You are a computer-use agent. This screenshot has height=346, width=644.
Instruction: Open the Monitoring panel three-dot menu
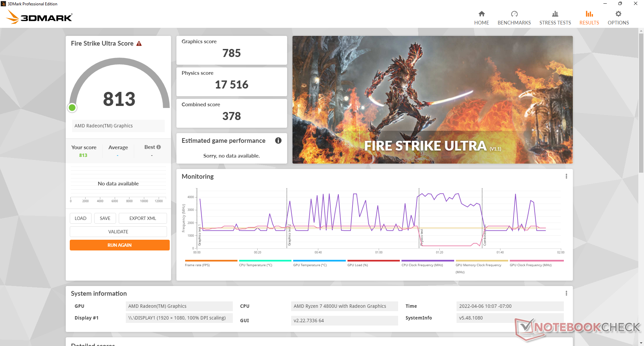[566, 176]
